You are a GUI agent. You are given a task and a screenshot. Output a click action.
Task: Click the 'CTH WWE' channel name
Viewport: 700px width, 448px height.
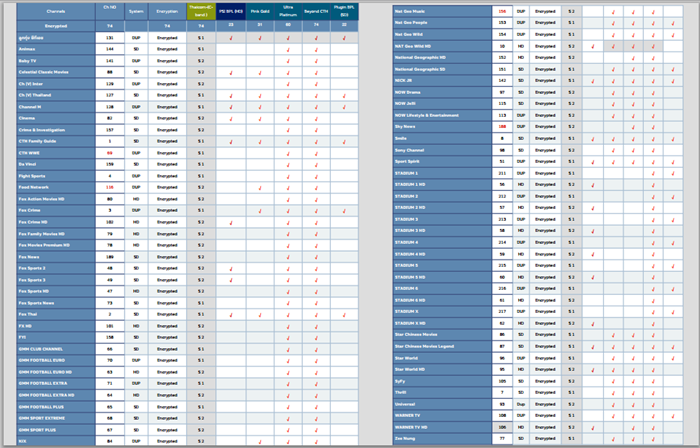tap(56, 153)
